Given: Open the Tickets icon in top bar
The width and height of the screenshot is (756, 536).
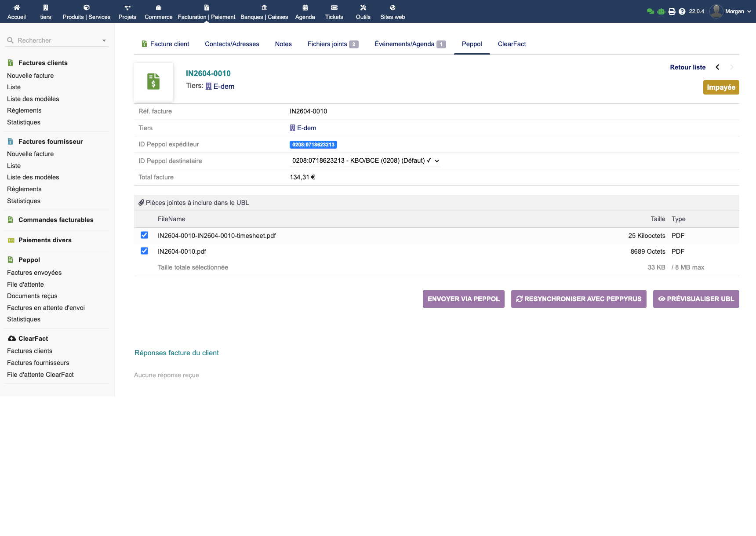Looking at the screenshot, I should point(334,7).
